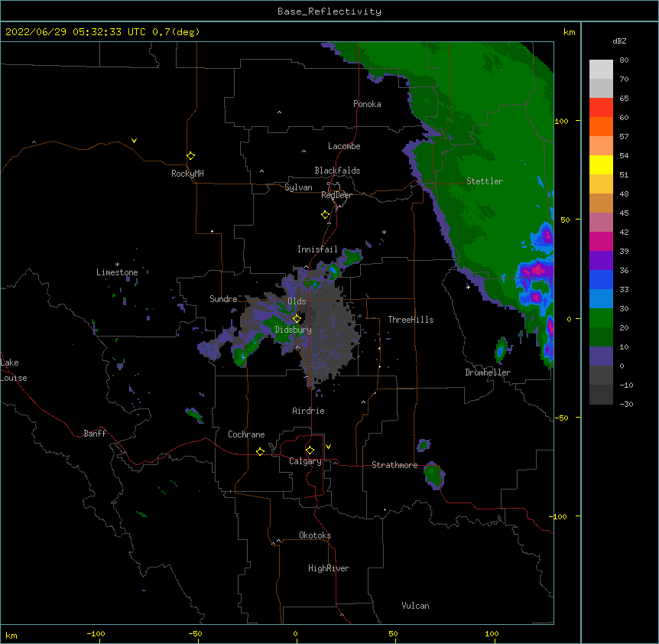
Task: Click the Stettler city label
Action: point(485,181)
